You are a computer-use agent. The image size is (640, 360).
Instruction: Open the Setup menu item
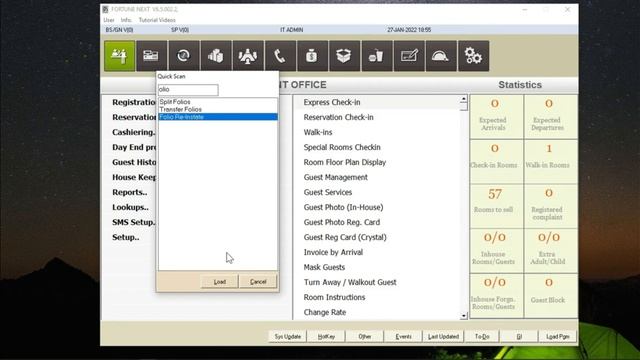pyautogui.click(x=126, y=237)
